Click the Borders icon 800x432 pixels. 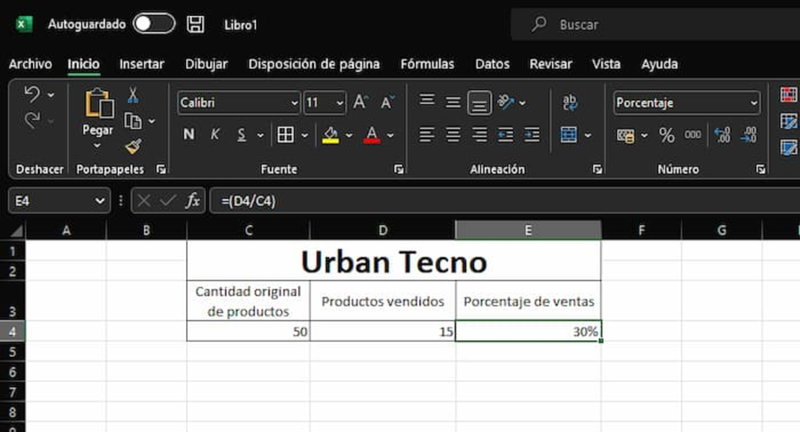point(285,135)
